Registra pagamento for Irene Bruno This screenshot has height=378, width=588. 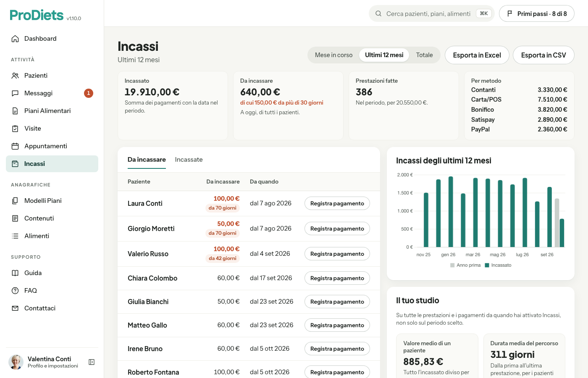337,349
